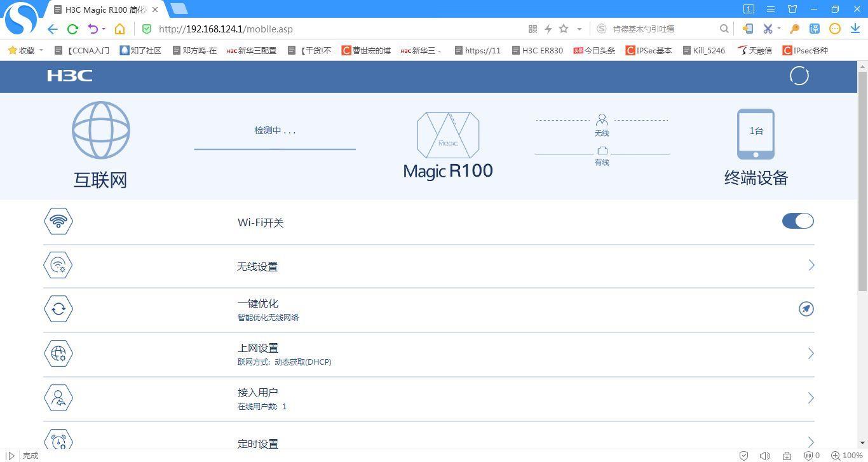Expand 无线设置 row chevron
868x462 pixels.
[x=811, y=265]
